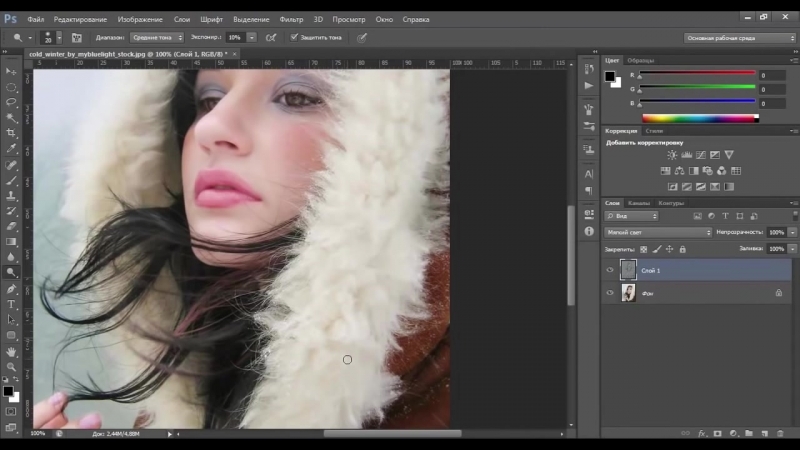This screenshot has height=450, width=800.
Task: Toggle visibility of the Фон layer
Action: point(610,292)
